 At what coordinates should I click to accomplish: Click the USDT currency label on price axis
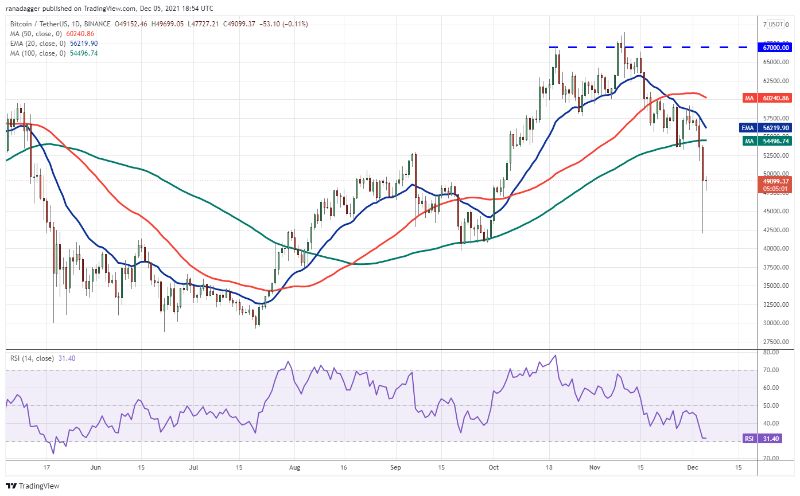tap(771, 22)
